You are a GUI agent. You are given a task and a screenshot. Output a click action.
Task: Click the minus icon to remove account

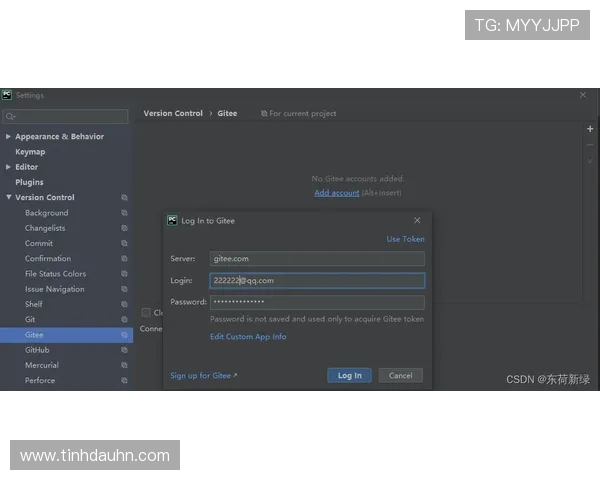[590, 145]
